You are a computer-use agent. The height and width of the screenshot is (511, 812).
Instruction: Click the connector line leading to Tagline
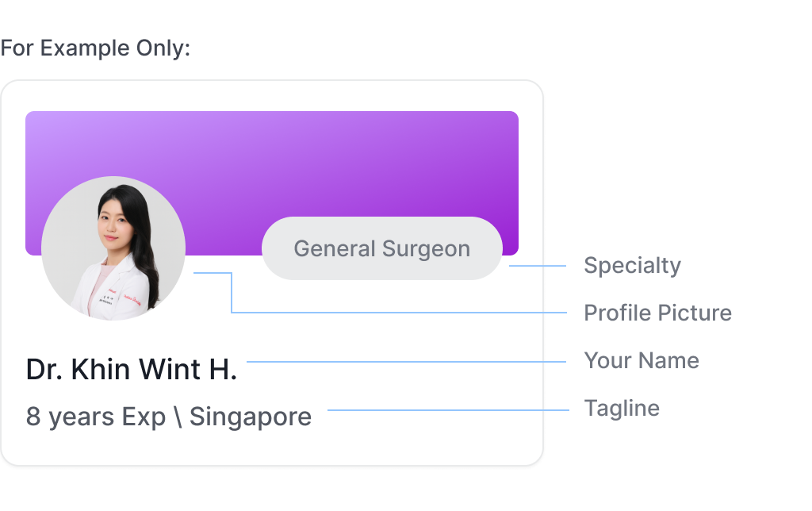click(x=448, y=410)
